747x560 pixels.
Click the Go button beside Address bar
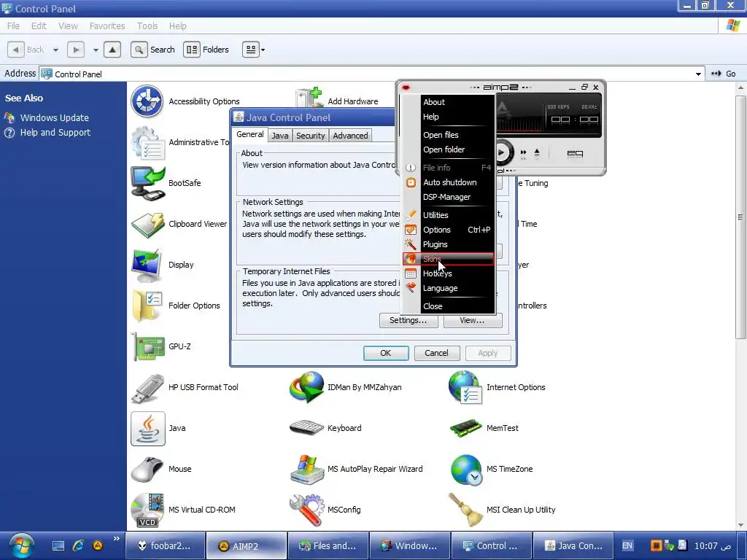724,74
